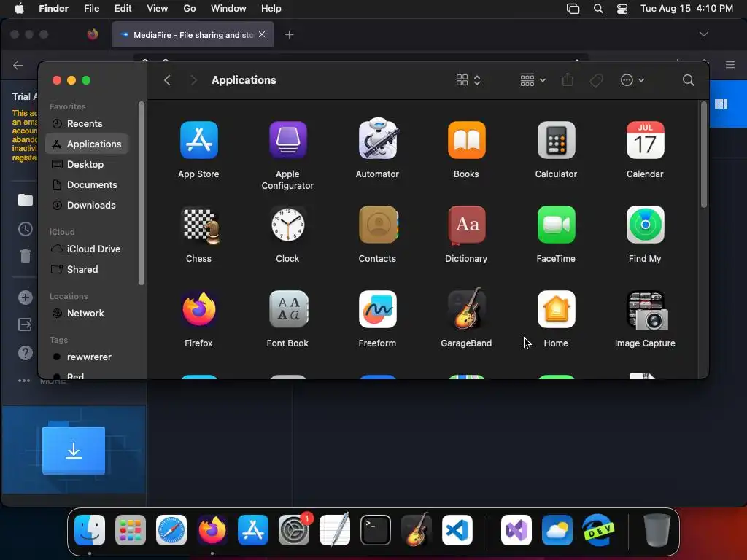Close the MediaFire browser tab
Screen dimensions: 747x560
coord(262,34)
